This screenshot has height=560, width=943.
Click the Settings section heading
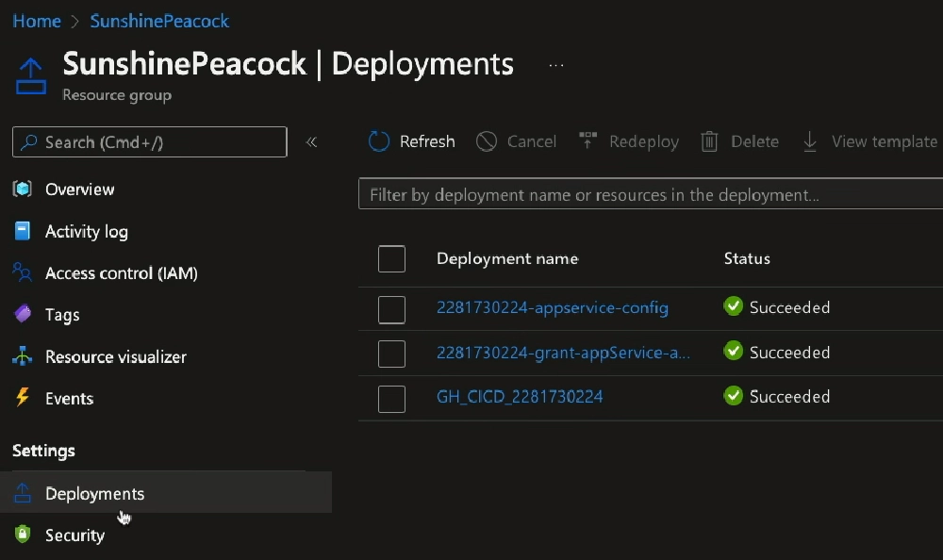(44, 452)
